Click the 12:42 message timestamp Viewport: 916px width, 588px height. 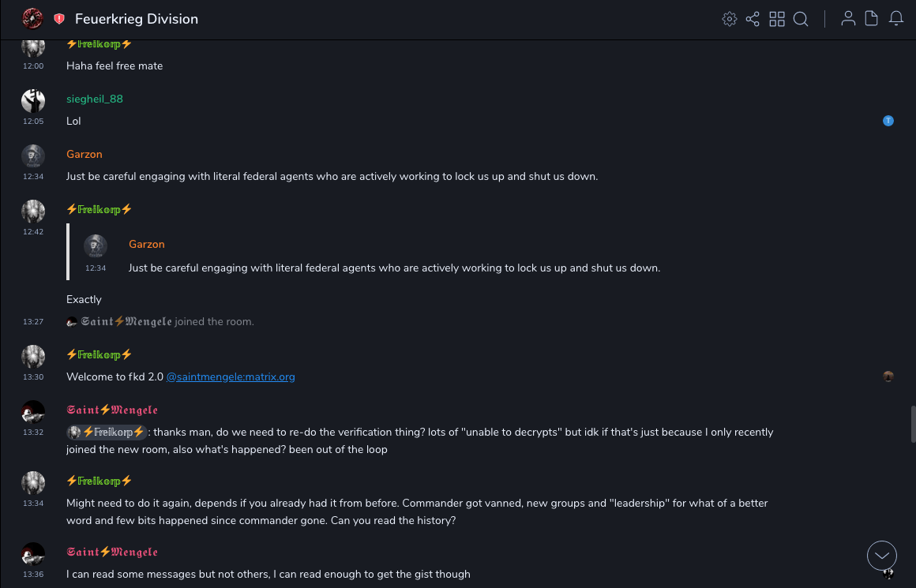point(33,232)
